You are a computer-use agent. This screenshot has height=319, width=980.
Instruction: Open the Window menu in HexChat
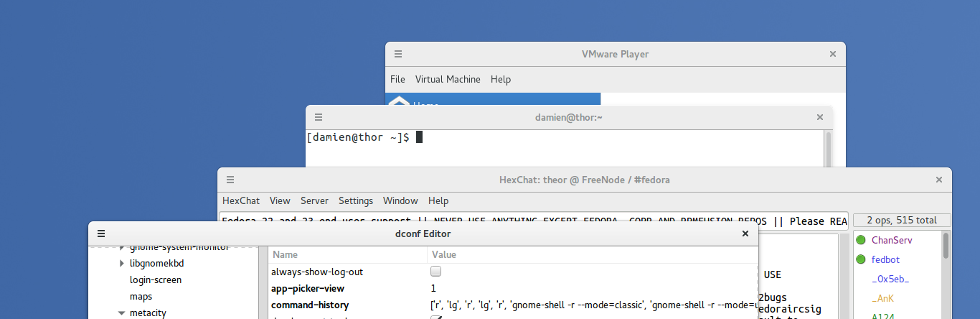point(400,200)
